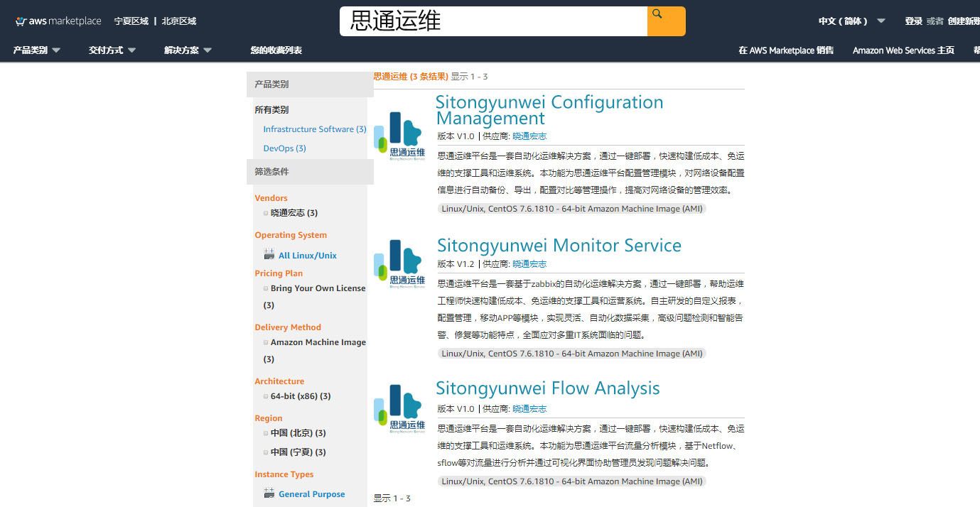
Task: Enable the 64-bit (x86) architecture checkbox
Action: [x=266, y=397]
